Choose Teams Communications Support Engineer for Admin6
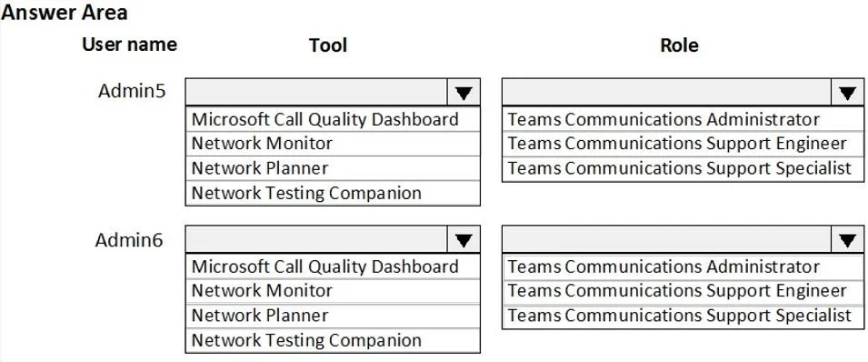This screenshot has width=868, height=362. click(x=683, y=290)
